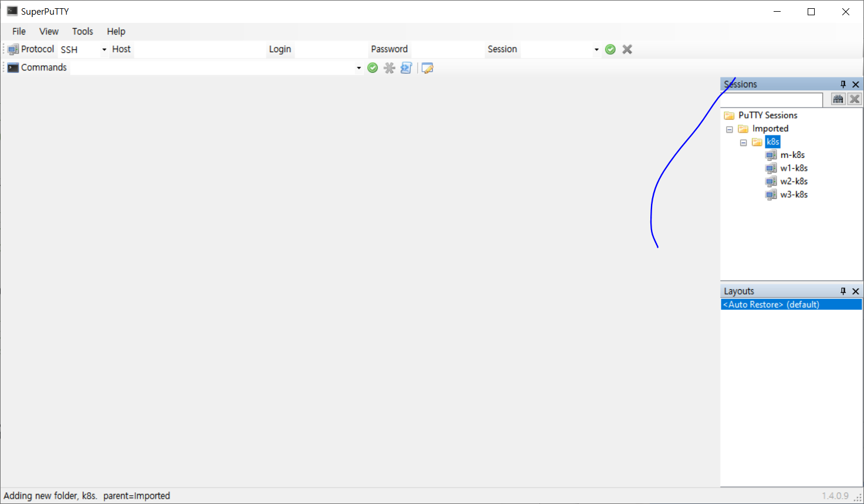864x504 pixels.
Task: Click the Protocol computer icon in the toolbar
Action: [x=13, y=49]
